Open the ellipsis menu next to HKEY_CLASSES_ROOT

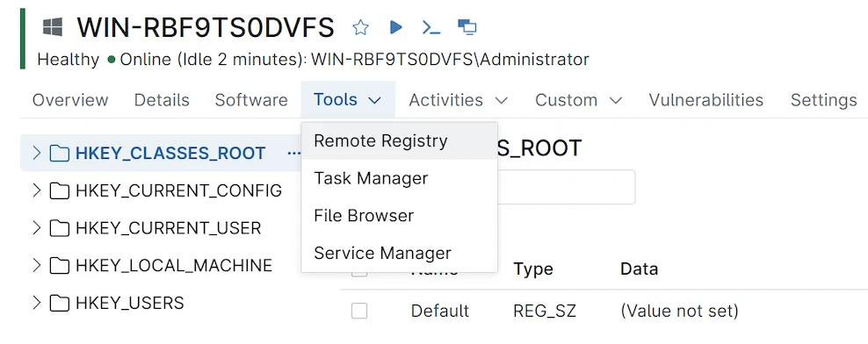tap(293, 154)
